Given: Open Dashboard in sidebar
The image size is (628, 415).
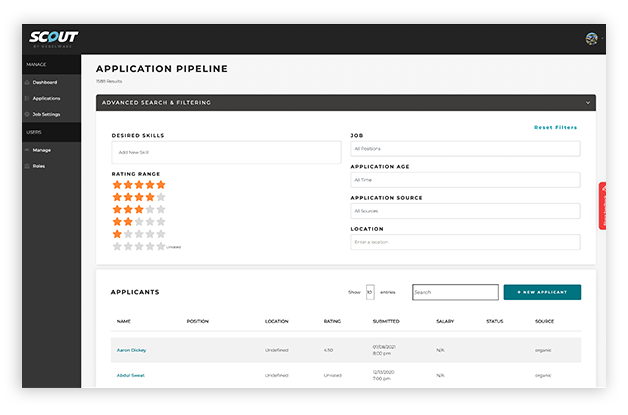Looking at the screenshot, I should (45, 82).
